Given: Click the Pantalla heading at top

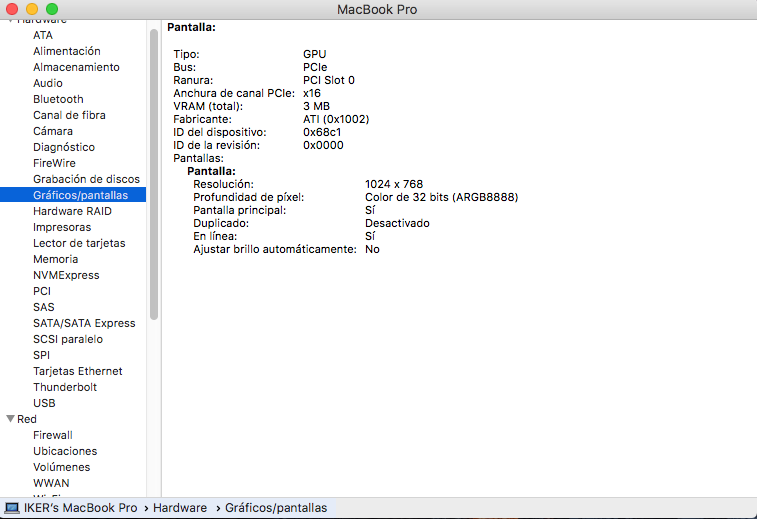Looking at the screenshot, I should pyautogui.click(x=191, y=27).
